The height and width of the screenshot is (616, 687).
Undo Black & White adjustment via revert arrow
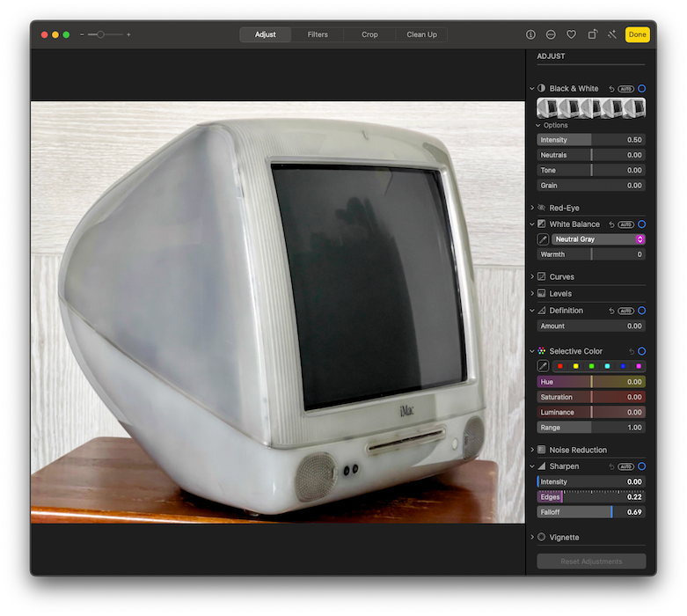point(611,89)
